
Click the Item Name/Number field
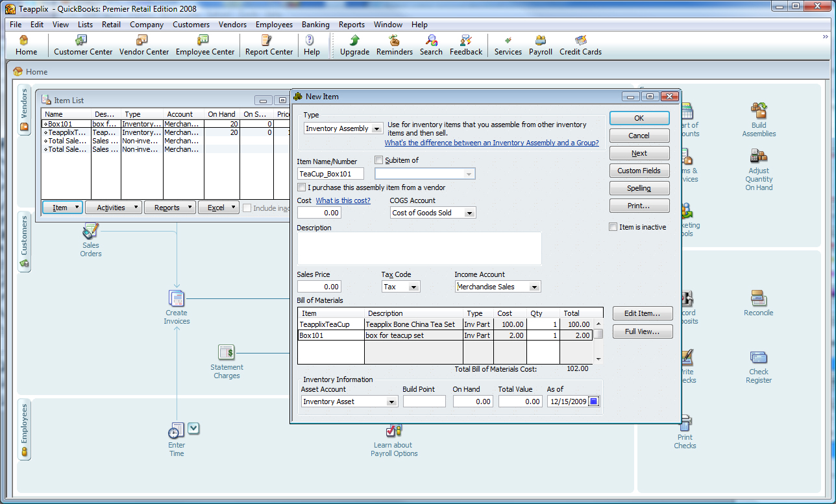point(330,174)
